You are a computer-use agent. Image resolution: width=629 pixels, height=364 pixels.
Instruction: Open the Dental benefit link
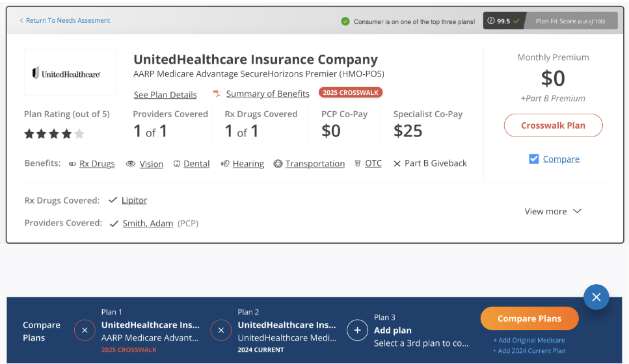click(x=196, y=164)
